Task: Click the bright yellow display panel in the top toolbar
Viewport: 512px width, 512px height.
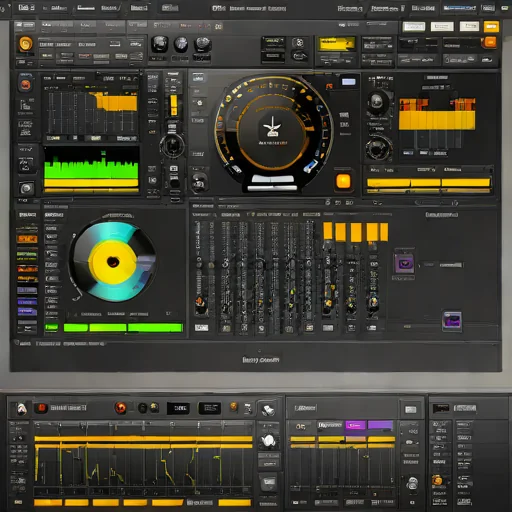Action: [x=336, y=43]
